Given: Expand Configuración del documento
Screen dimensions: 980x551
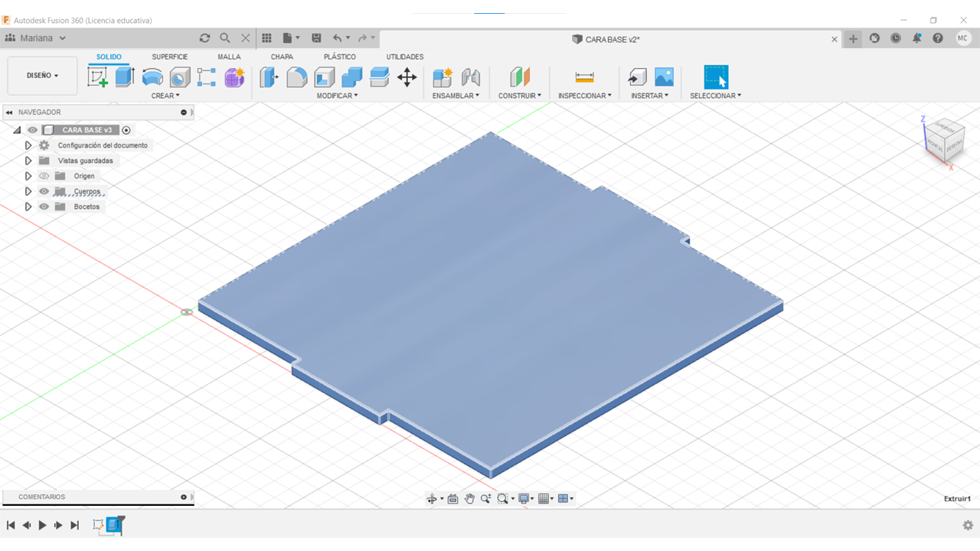Looking at the screenshot, I should point(28,145).
